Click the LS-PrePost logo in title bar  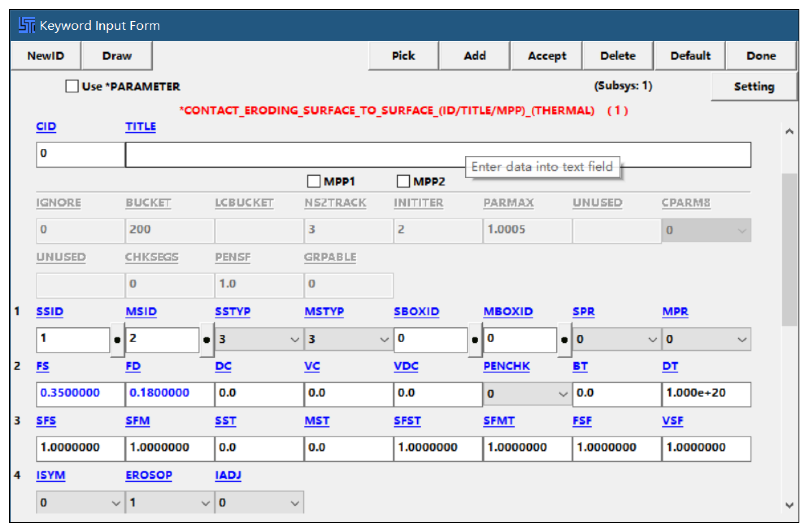[x=26, y=25]
